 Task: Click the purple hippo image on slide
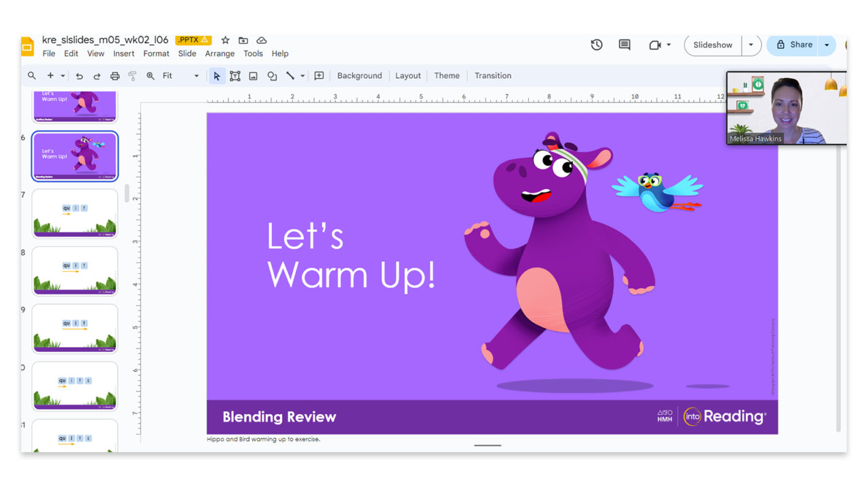tap(560, 251)
